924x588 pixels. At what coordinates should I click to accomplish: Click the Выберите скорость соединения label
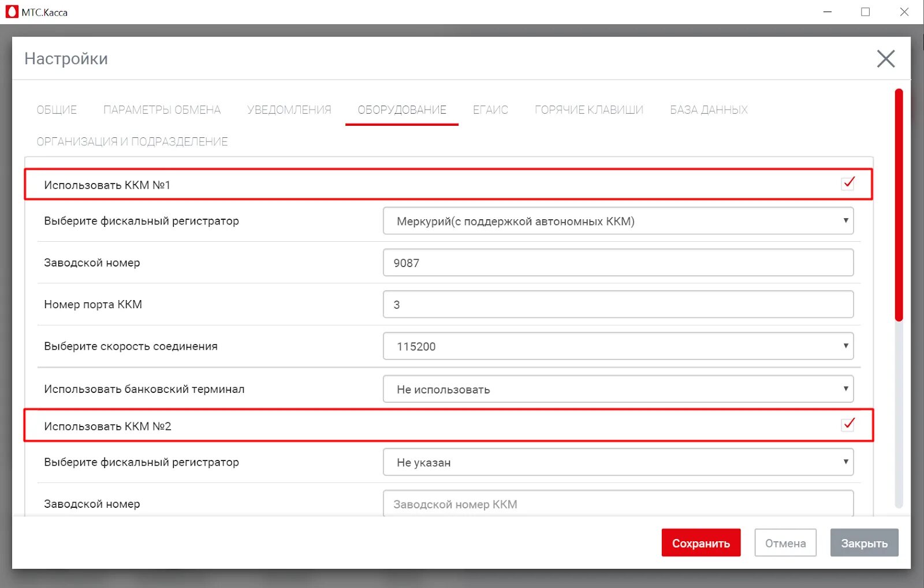click(x=131, y=346)
